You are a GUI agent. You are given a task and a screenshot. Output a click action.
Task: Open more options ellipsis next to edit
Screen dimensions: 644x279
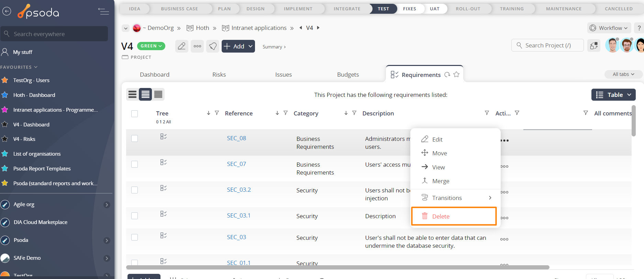tap(197, 46)
